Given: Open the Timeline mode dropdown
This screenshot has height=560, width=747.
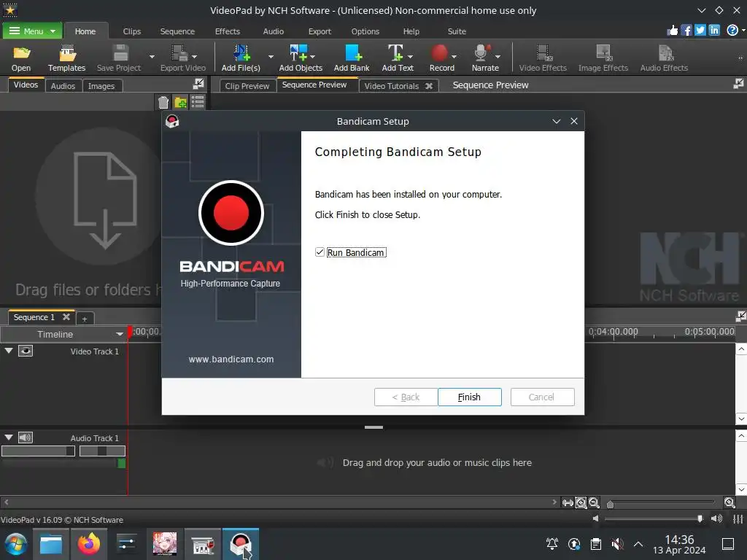Looking at the screenshot, I should [x=120, y=334].
